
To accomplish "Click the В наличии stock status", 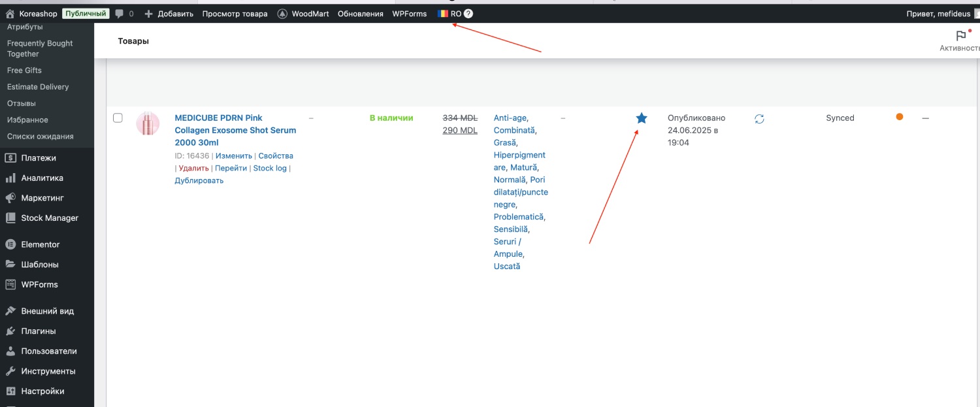I will pyautogui.click(x=391, y=118).
